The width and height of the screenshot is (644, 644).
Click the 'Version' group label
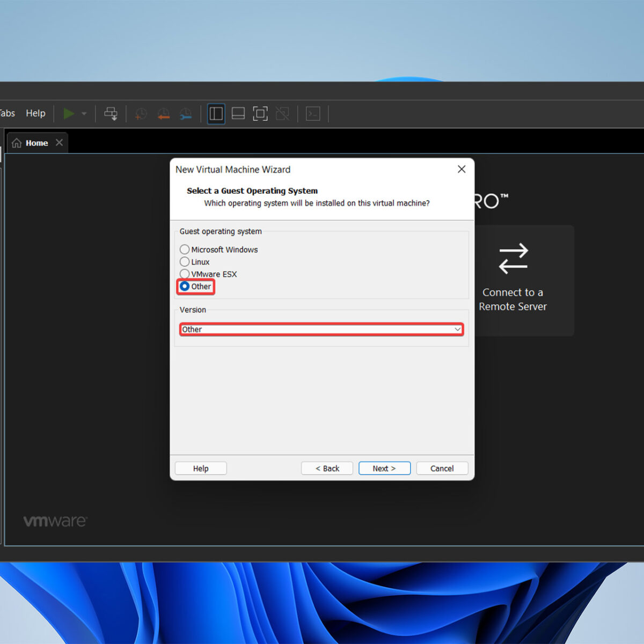coord(193,310)
